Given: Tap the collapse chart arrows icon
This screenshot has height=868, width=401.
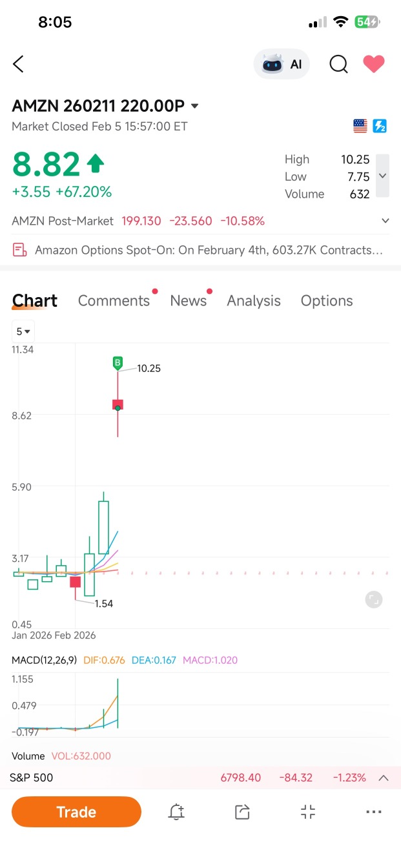Looking at the screenshot, I should 308,812.
